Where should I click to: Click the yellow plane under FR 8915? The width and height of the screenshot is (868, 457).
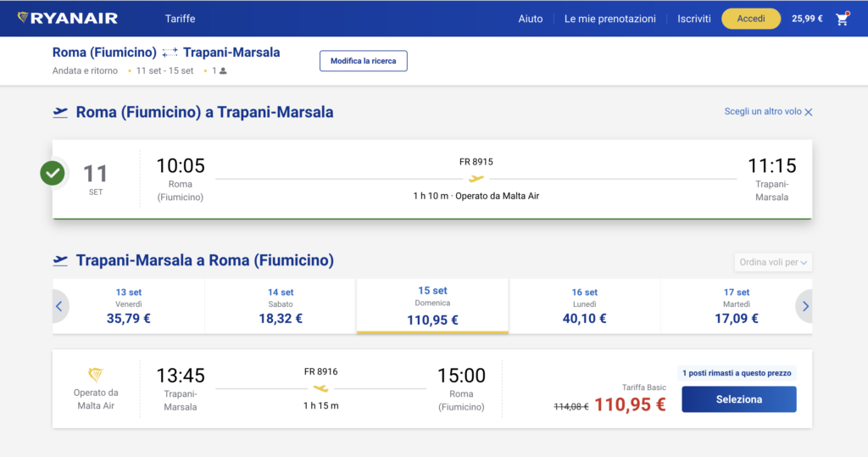476,178
